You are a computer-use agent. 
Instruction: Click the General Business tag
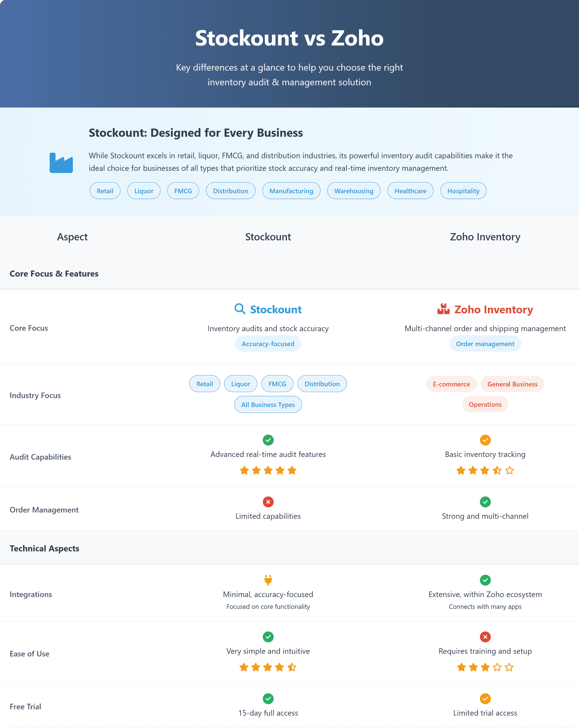click(512, 384)
